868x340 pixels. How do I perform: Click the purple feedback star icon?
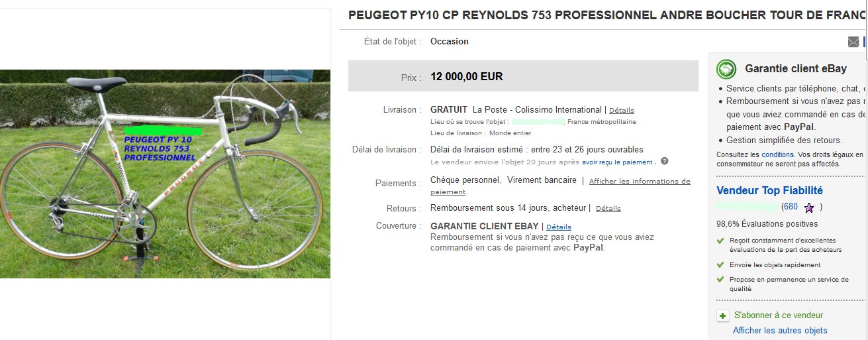808,207
